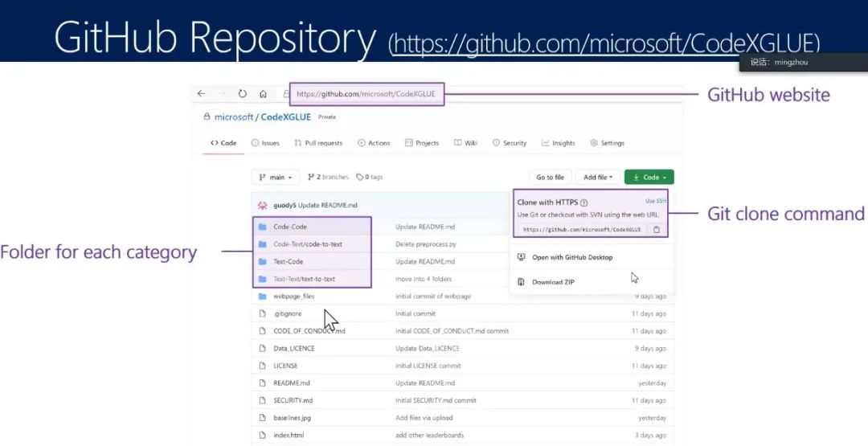Open the SECURITY.md file
Viewport: 868px width, 446px height.
(x=293, y=400)
